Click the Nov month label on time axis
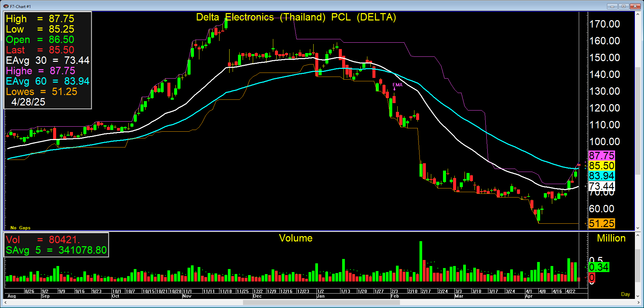The image size is (644, 308). pyautogui.click(x=187, y=296)
